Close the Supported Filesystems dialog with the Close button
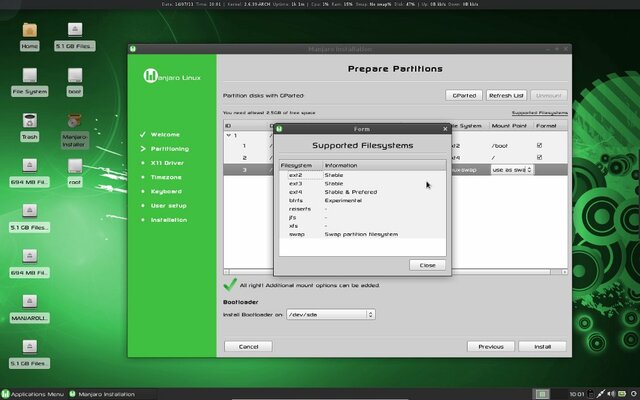 pyautogui.click(x=427, y=265)
